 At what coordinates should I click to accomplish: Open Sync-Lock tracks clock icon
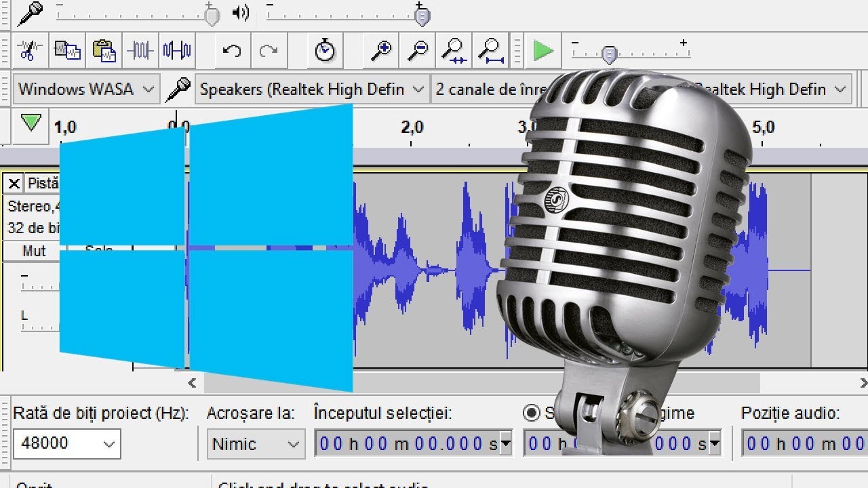click(325, 51)
